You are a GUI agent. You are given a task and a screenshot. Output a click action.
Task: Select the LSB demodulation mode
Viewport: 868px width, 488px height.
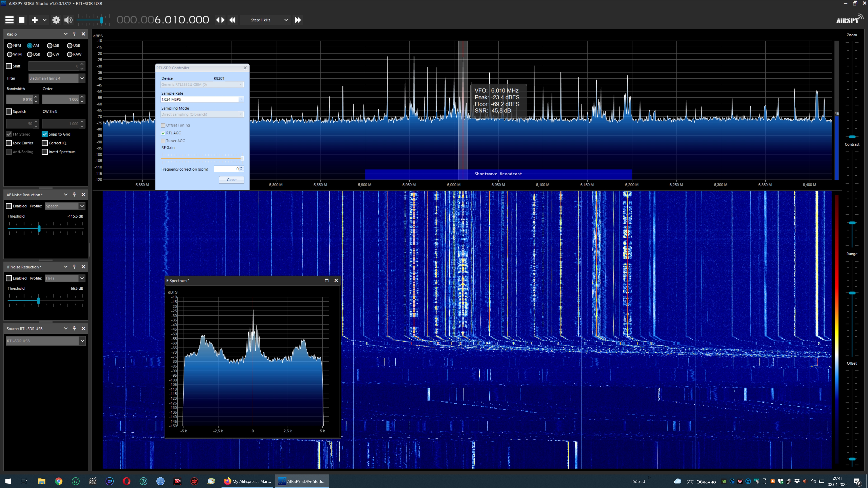click(53, 45)
